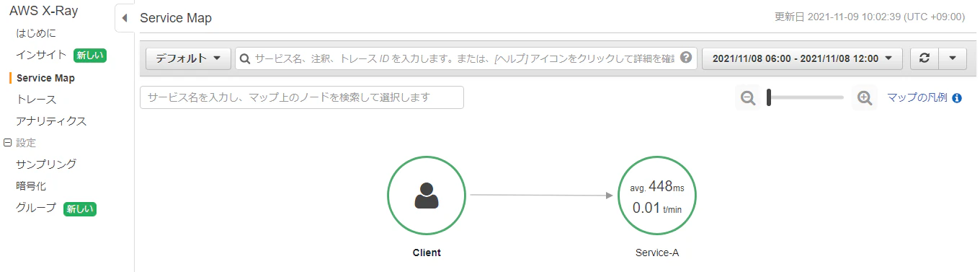Viewport: 980px width, 272px height.
Task: Open the map legend info icon
Action: tap(957, 98)
